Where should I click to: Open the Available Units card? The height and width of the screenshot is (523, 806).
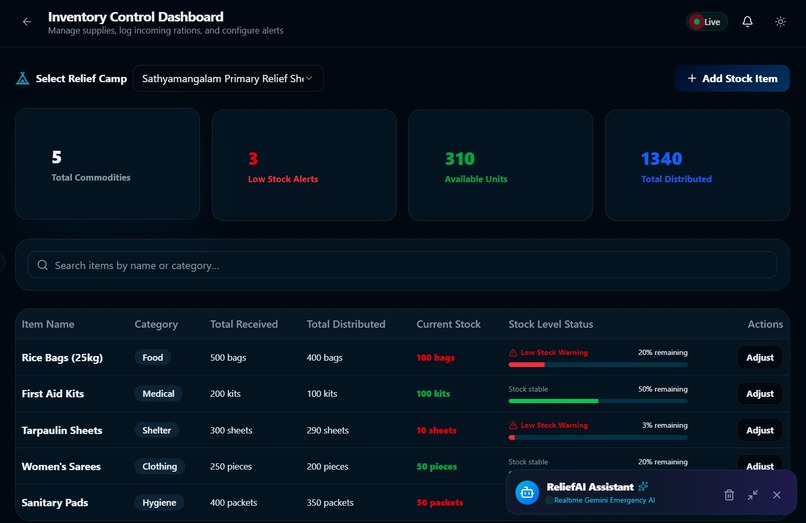click(501, 165)
